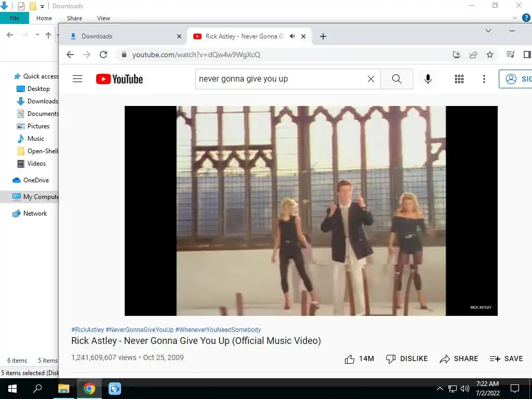Click inside the YouTube search field
This screenshot has height=399, width=532.
pyautogui.click(x=280, y=79)
